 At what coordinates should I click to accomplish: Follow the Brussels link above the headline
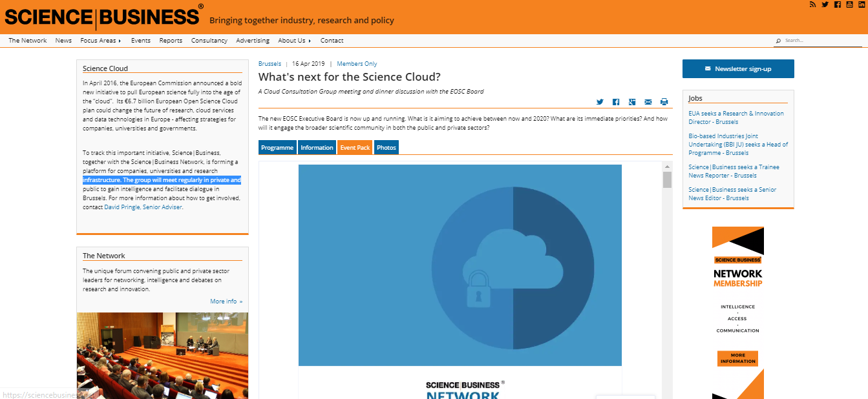(270, 64)
